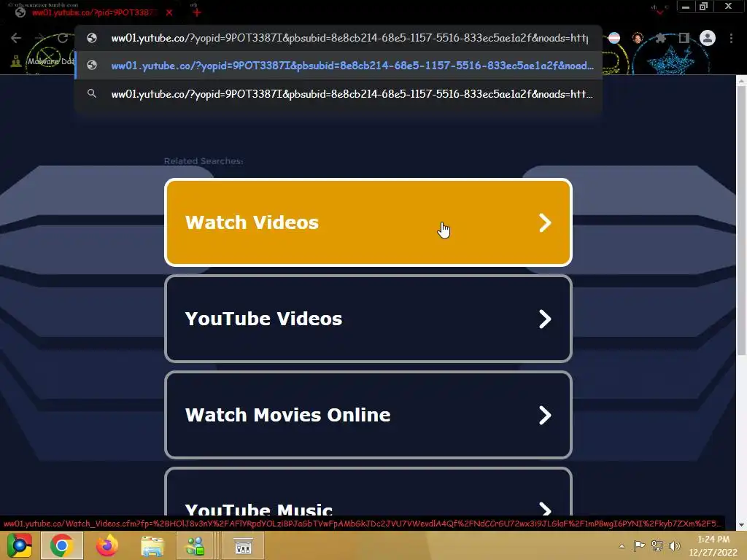747x560 pixels.
Task: Open the YouTube Videos result
Action: click(x=368, y=319)
